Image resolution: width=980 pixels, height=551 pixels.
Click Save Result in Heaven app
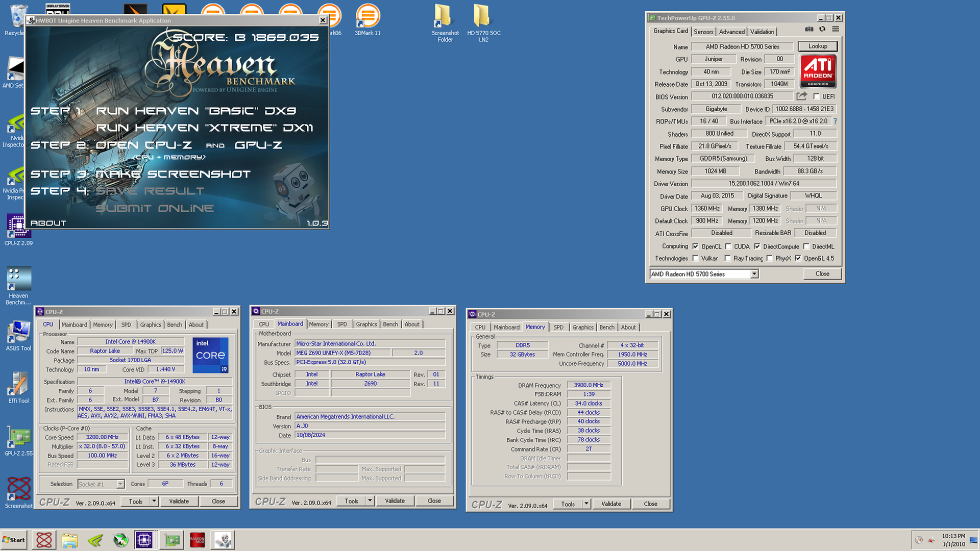coord(150,191)
